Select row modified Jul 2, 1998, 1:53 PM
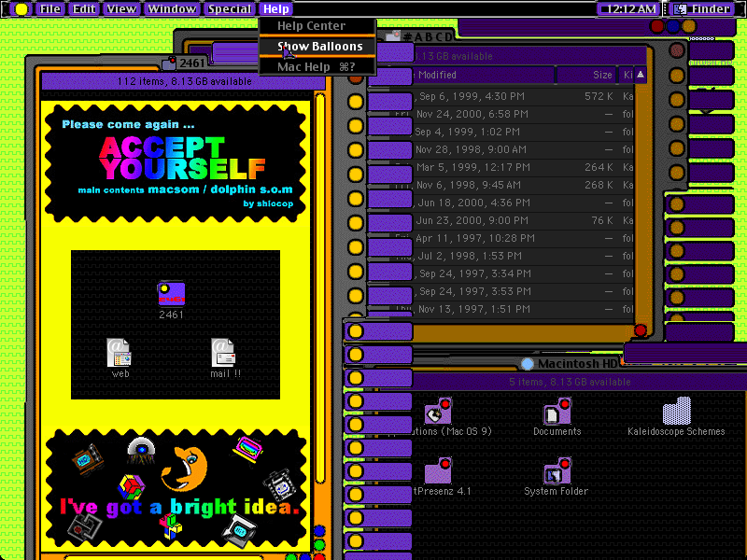Image resolution: width=747 pixels, height=560 pixels. click(524, 256)
